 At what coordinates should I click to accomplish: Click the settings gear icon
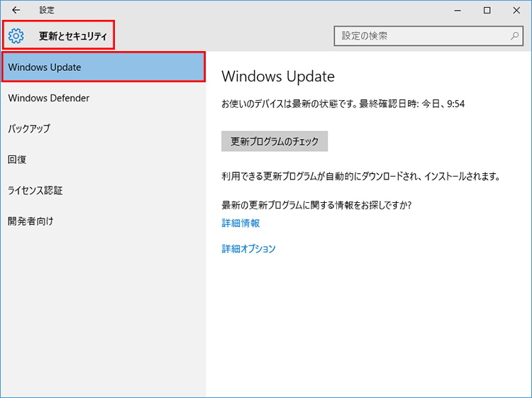[16, 36]
